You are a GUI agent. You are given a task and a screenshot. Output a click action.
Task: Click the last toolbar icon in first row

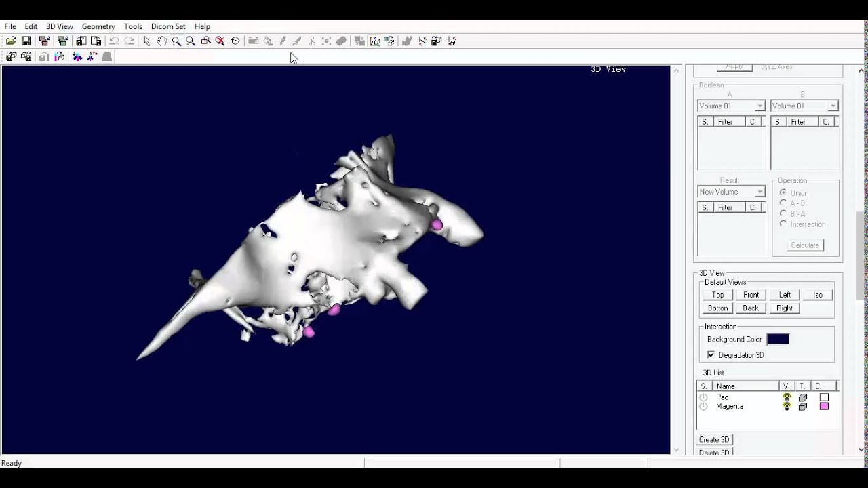point(451,41)
